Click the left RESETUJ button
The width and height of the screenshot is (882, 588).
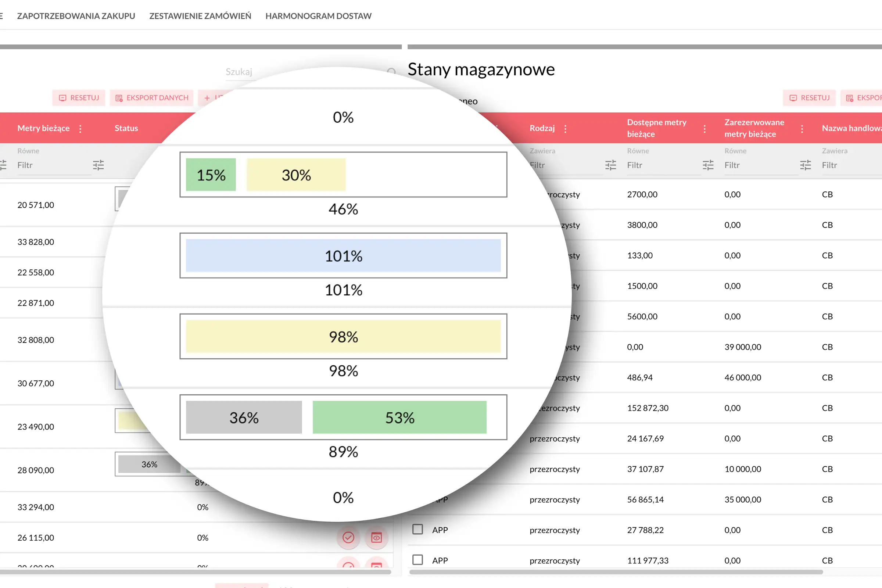(79, 98)
